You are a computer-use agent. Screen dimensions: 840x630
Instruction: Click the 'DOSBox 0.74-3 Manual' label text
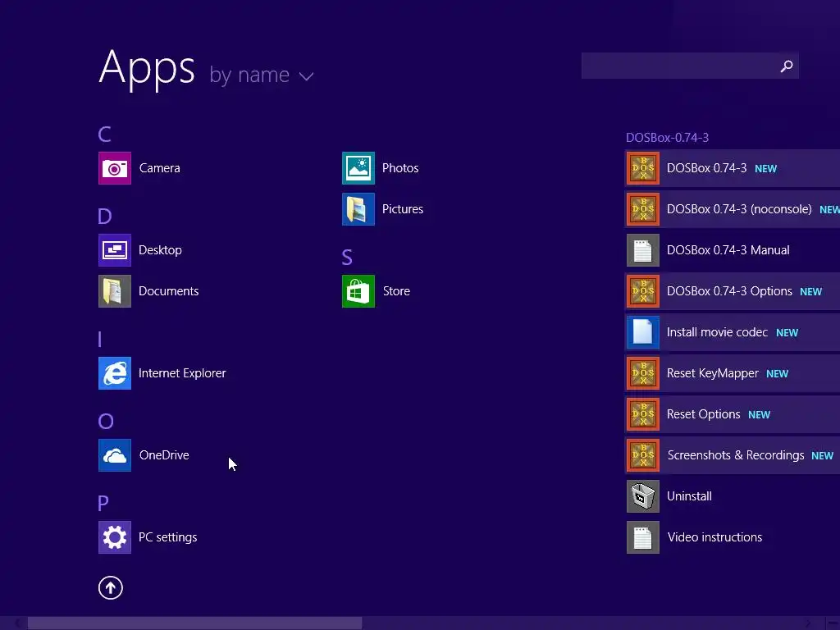pyautogui.click(x=728, y=250)
